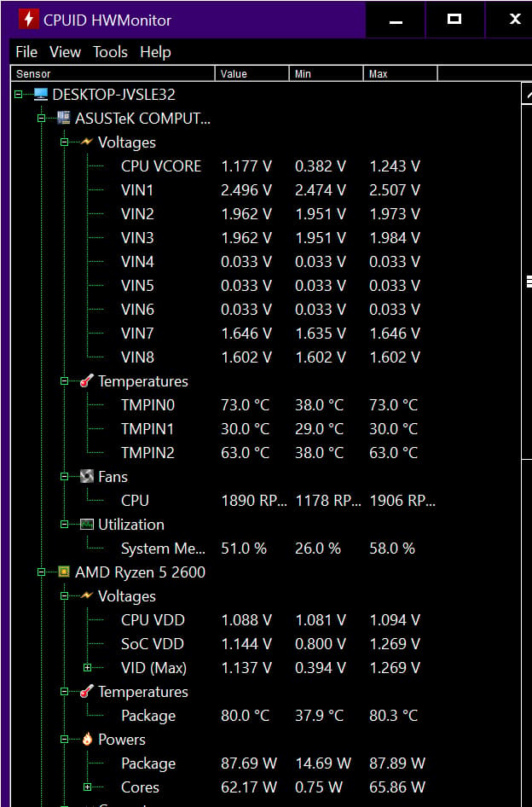Click the CPUID HWMonitor lightning bolt app icon
Viewport: 532px width, 807px height.
pos(29,20)
